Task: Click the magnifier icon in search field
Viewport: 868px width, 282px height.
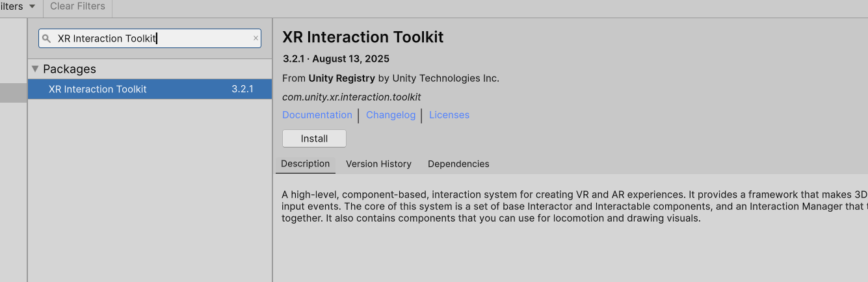Action: click(x=46, y=38)
